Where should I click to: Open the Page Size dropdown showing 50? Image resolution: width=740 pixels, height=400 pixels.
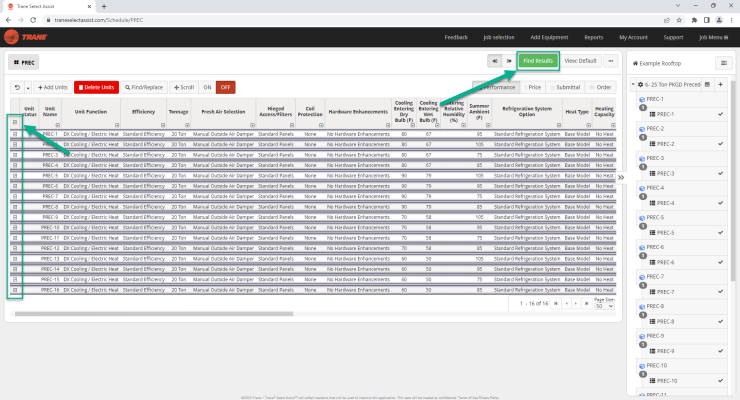pyautogui.click(x=604, y=306)
